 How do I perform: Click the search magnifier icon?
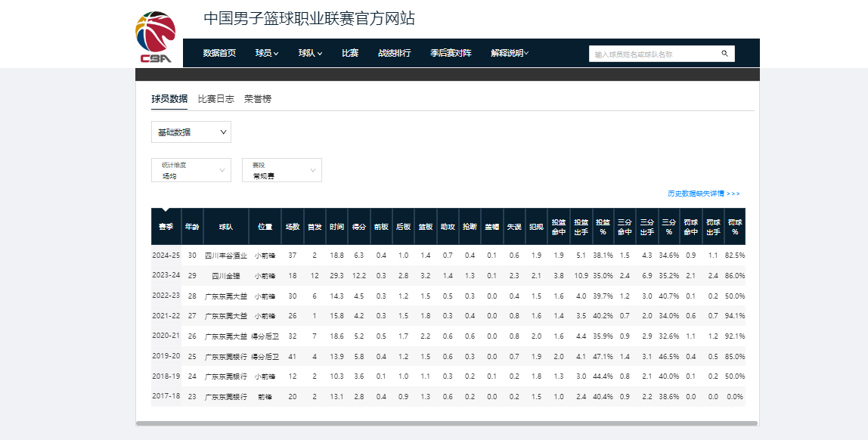coord(724,54)
